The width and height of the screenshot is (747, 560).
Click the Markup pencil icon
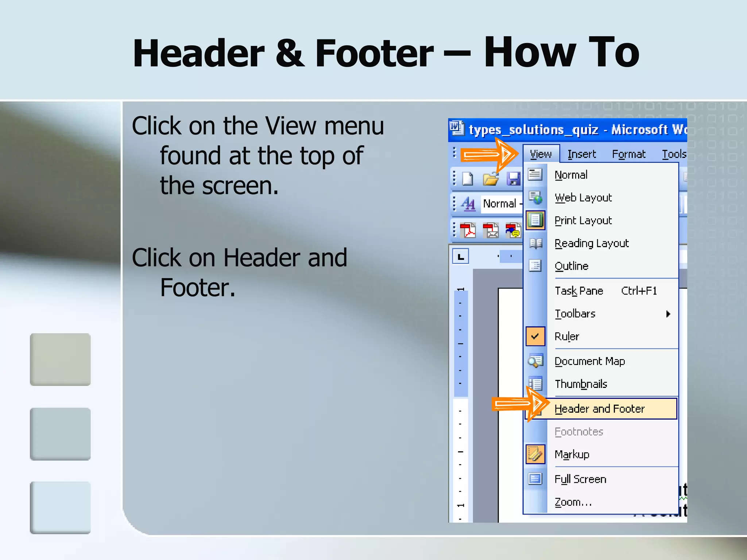[x=535, y=454]
